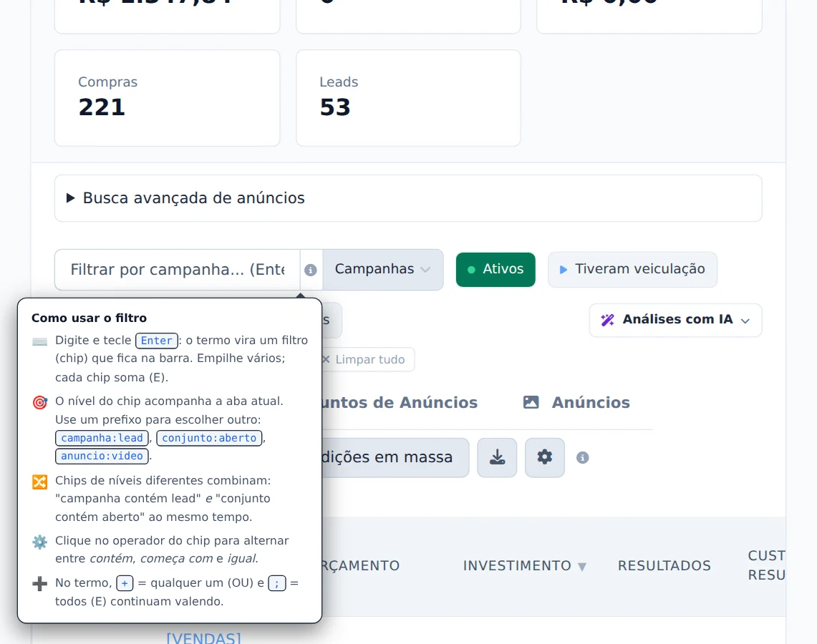The image size is (817, 644).
Task: Toggle the Tiveram veiculação filter
Action: point(632,269)
